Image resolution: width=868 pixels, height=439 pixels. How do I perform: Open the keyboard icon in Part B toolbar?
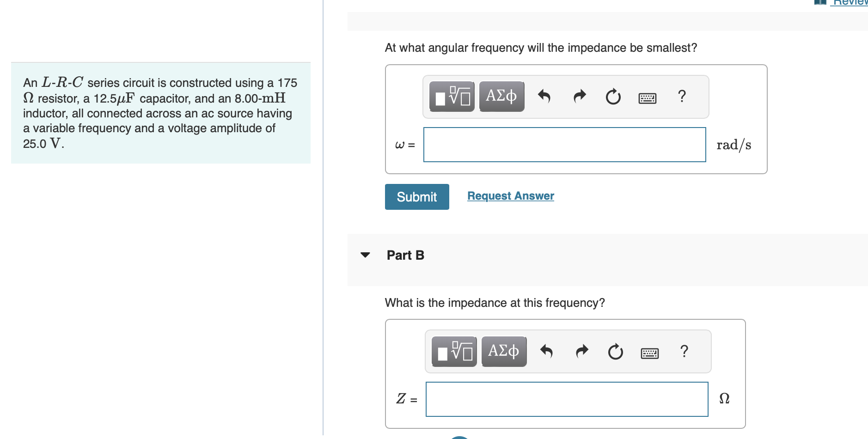point(649,352)
